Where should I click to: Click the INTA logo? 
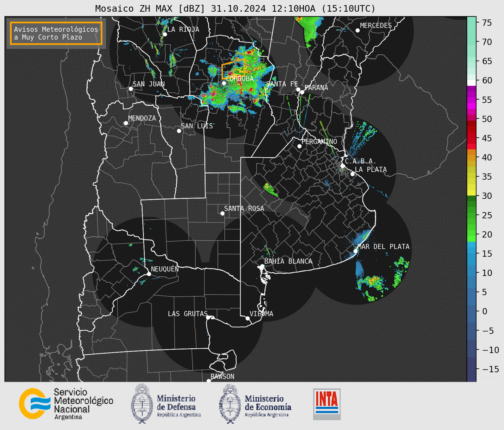327,404
